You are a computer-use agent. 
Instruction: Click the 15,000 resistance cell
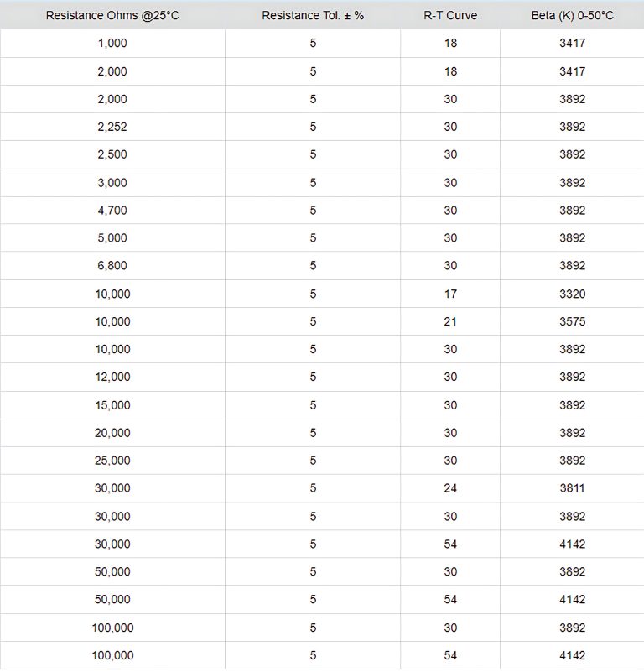point(112,405)
